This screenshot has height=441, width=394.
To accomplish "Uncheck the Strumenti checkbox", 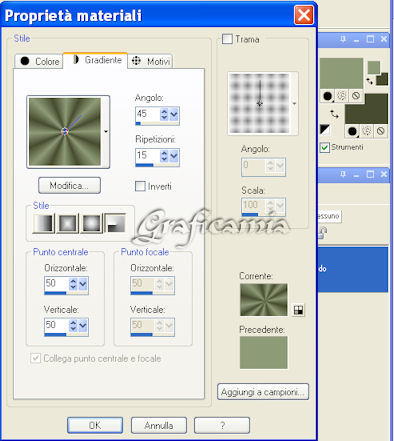I will tap(325, 147).
